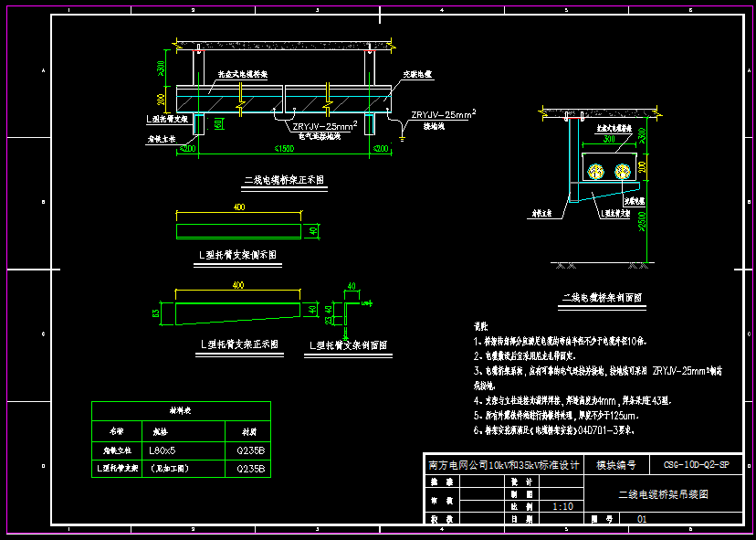This screenshot has width=756, height=540.
Task: Select the "角钢立柱" name cell in table
Action: coord(117,450)
